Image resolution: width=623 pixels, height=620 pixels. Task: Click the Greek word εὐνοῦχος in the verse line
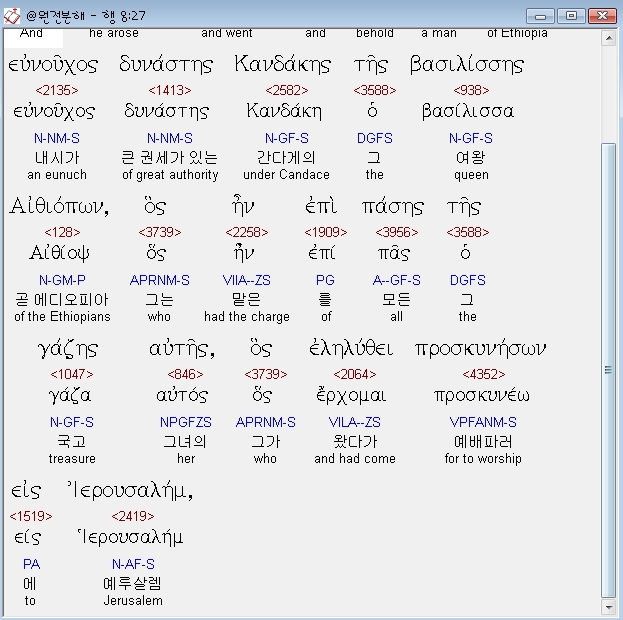[53, 65]
